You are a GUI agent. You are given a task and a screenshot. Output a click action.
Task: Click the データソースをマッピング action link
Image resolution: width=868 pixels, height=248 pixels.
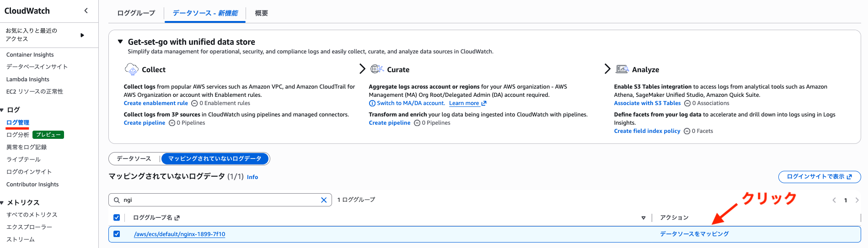point(694,234)
